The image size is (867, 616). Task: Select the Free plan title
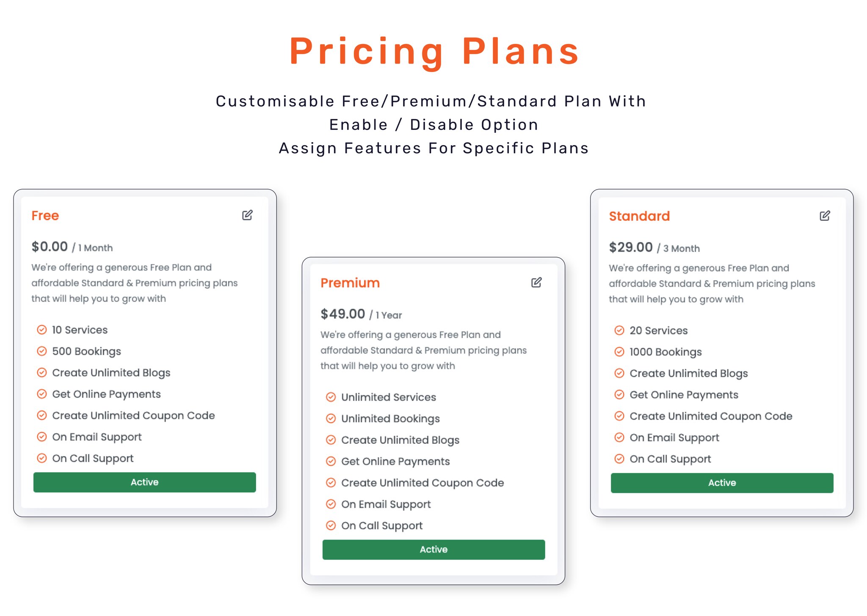tap(45, 215)
